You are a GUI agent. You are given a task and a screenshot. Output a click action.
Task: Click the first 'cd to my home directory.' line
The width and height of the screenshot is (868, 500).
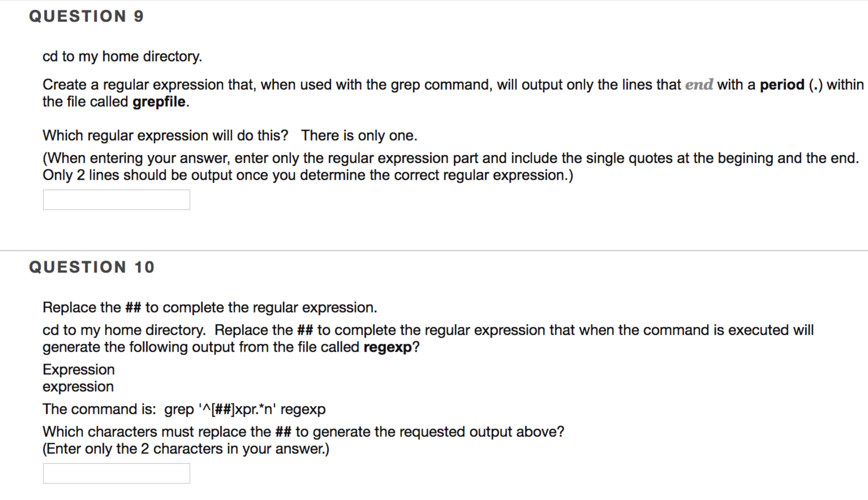pyautogui.click(x=122, y=56)
